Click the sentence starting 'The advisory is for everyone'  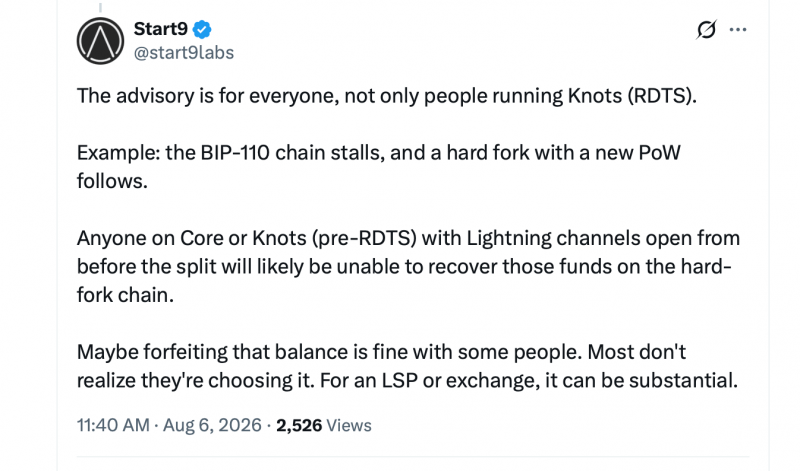point(387,96)
